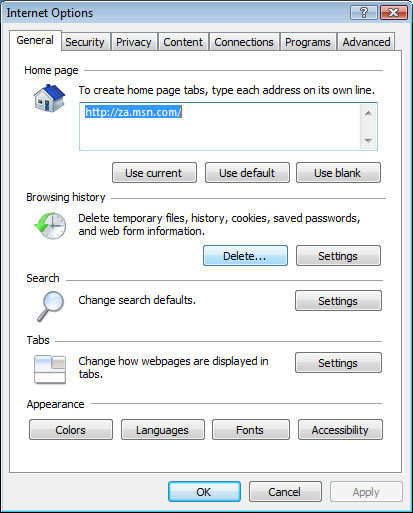Open the Advanced tab

pyautogui.click(x=366, y=42)
